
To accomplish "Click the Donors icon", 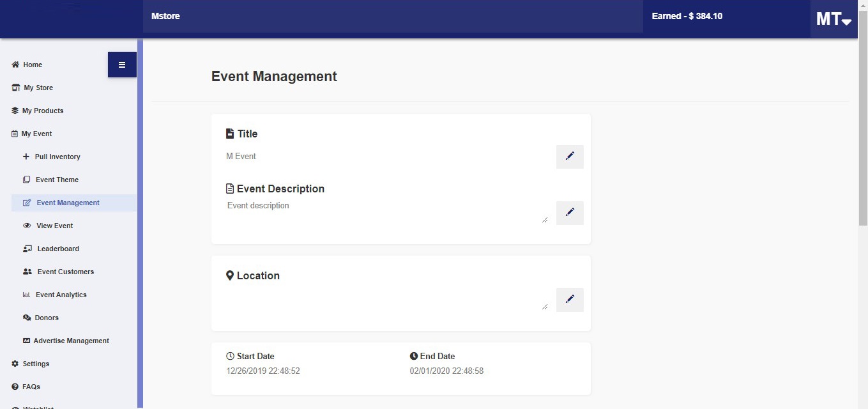I will [27, 318].
